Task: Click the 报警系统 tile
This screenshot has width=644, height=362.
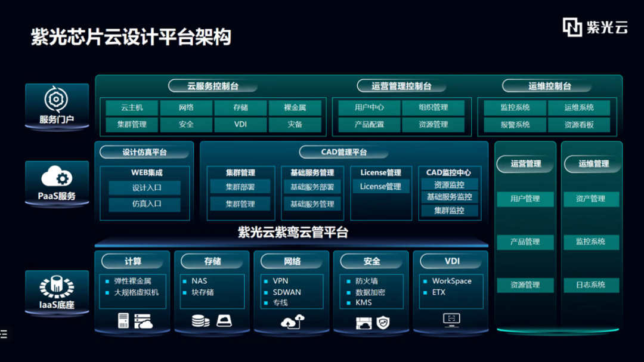Action: pyautogui.click(x=515, y=125)
